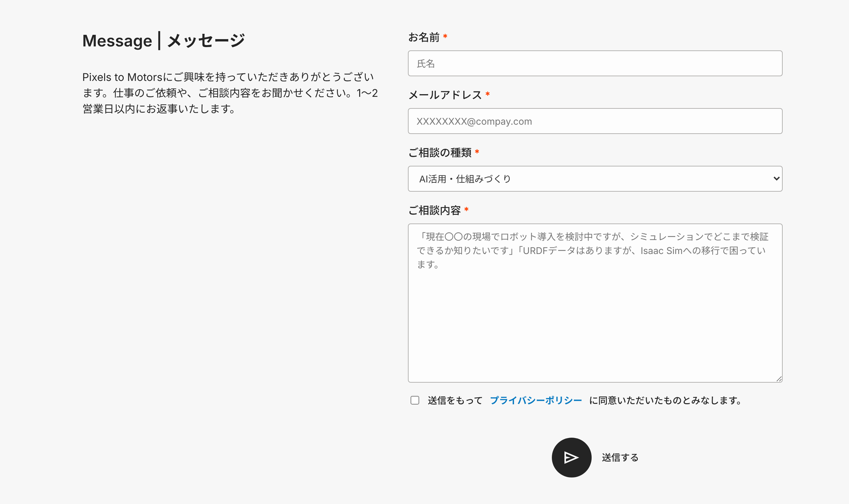849x504 pixels.
Task: Click the round paper-plane send icon
Action: [571, 458]
